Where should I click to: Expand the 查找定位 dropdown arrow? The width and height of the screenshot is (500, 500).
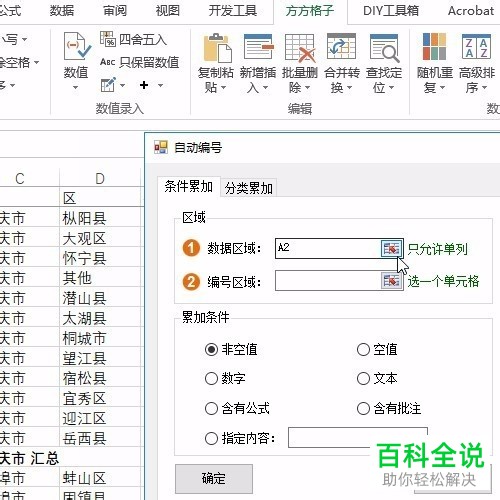coord(391,88)
